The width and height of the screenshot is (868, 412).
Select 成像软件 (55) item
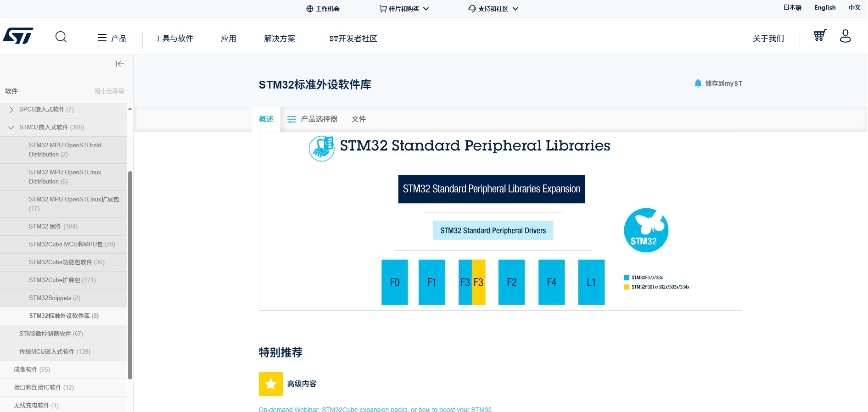pyautogui.click(x=63, y=370)
